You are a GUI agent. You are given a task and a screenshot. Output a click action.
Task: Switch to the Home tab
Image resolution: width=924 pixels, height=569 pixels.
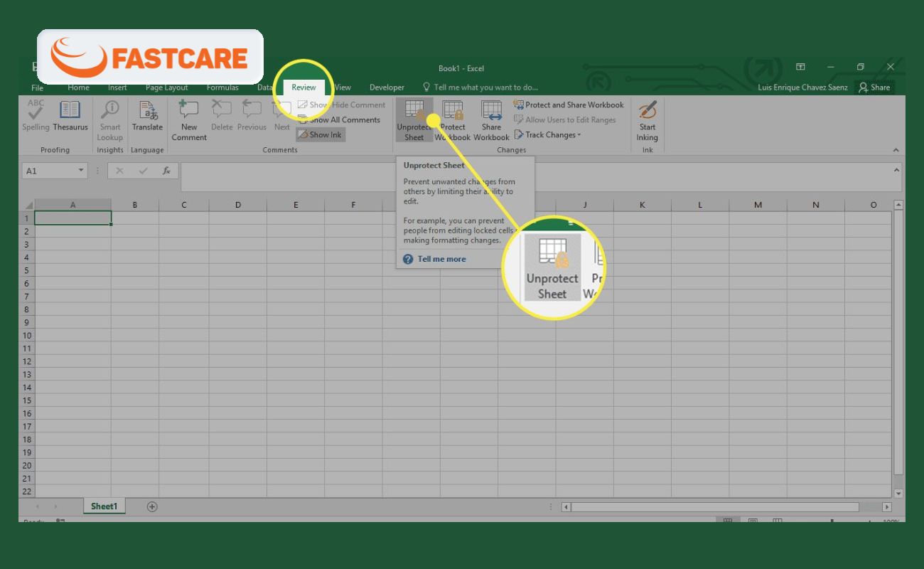coord(78,87)
